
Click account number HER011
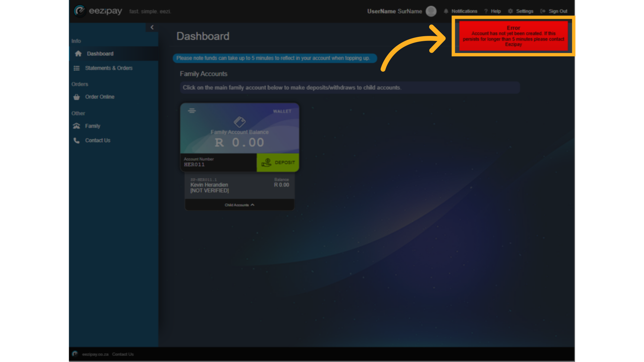pos(194,165)
